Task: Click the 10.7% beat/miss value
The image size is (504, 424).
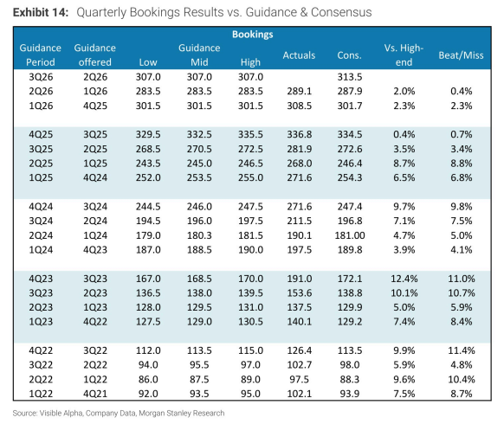Action: pyautogui.click(x=462, y=293)
